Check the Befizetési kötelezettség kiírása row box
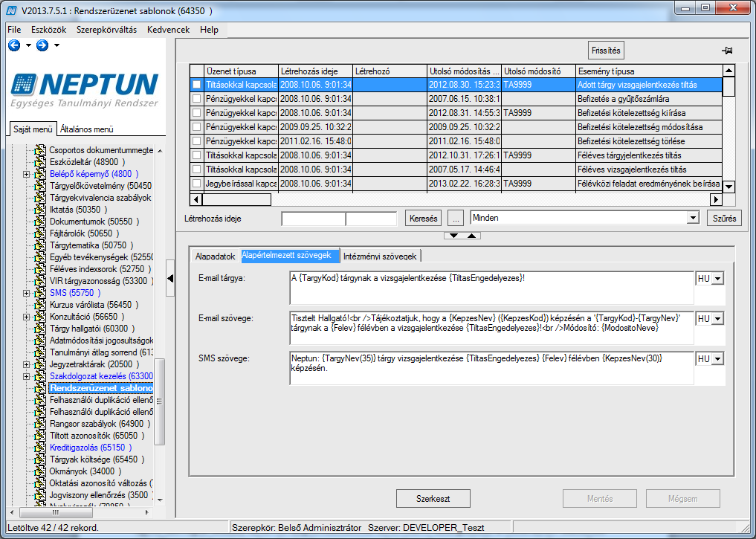 [197, 113]
